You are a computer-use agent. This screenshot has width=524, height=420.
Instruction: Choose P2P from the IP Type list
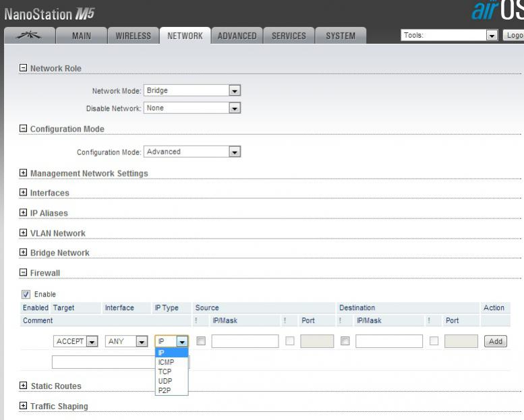pos(172,390)
